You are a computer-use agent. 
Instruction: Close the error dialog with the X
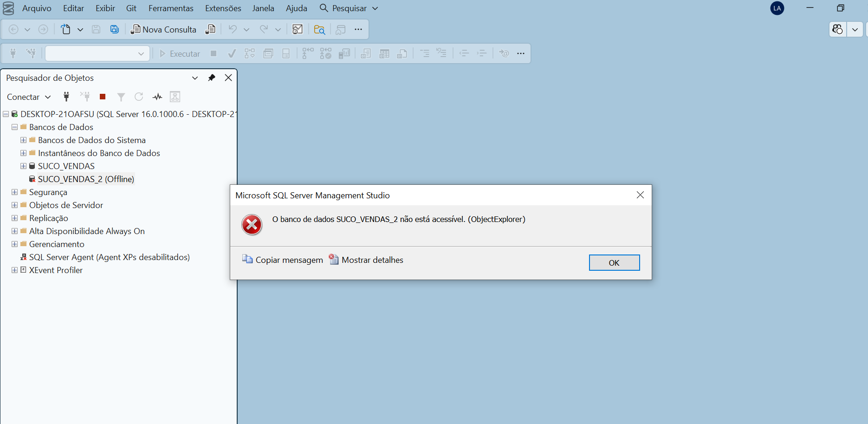[640, 195]
